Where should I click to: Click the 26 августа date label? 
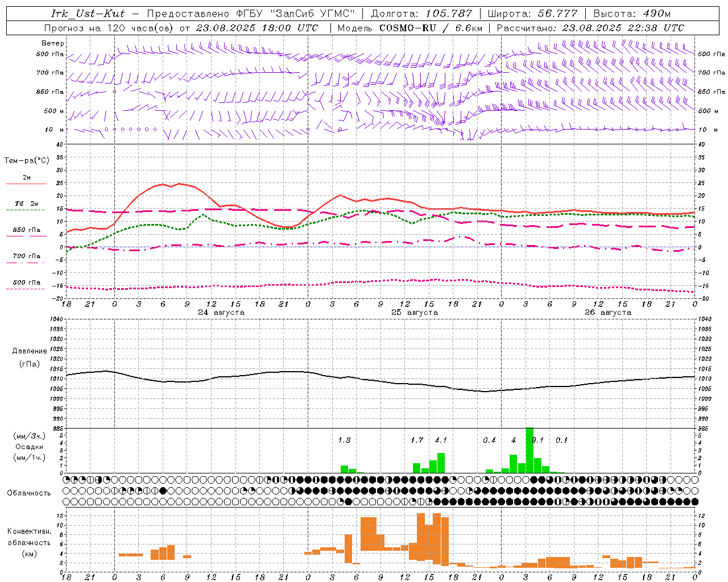[x=608, y=313]
